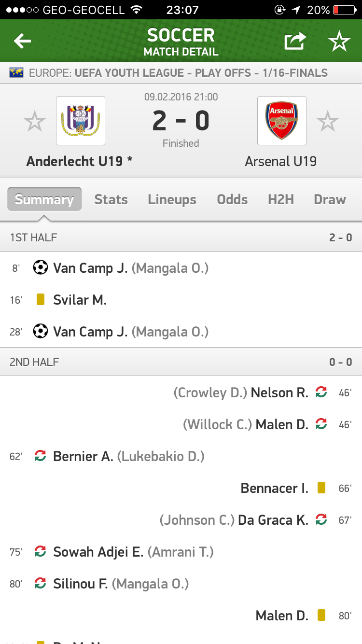Tap the substitution icon beside Bernier A.
The image size is (362, 644).
(41, 456)
